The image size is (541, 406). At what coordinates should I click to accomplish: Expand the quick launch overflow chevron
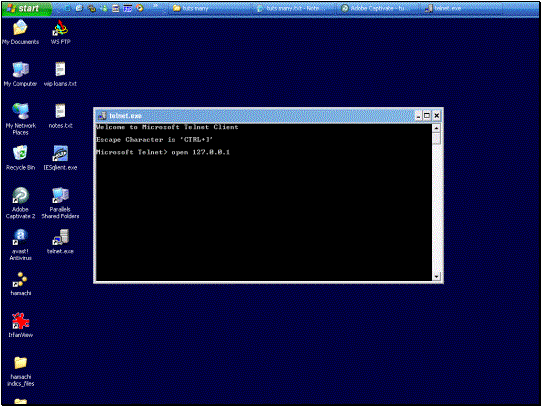point(156,7)
